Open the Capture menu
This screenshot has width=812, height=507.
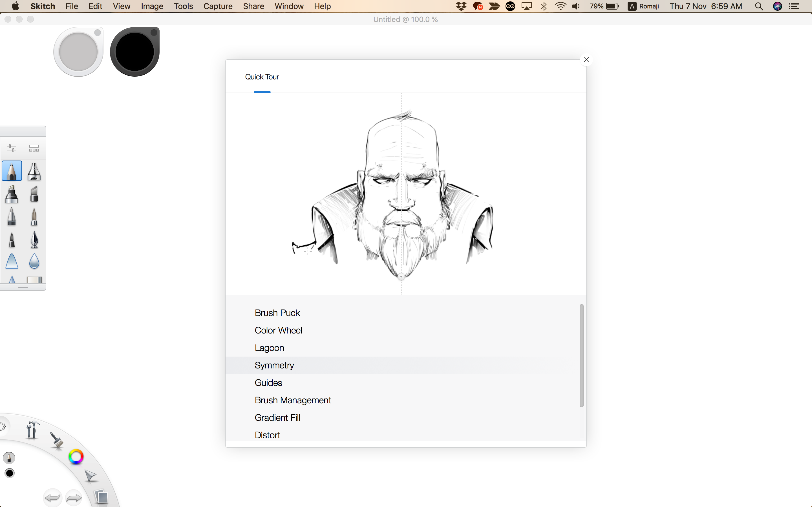tap(218, 6)
